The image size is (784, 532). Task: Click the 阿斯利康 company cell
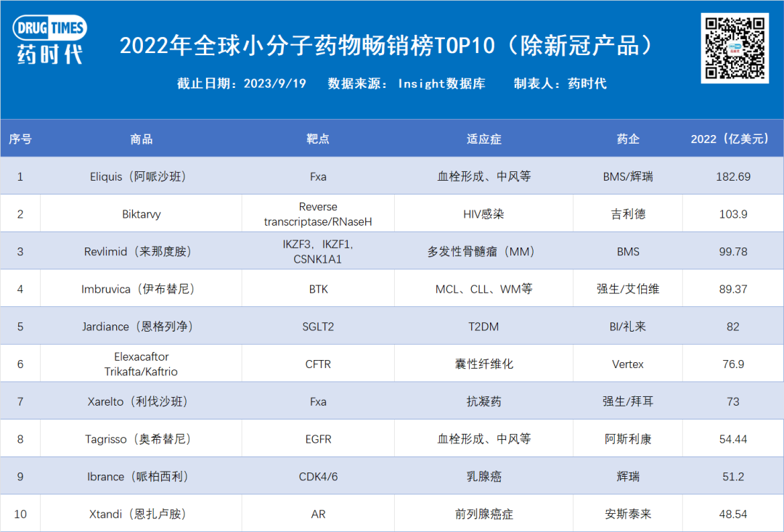click(628, 438)
